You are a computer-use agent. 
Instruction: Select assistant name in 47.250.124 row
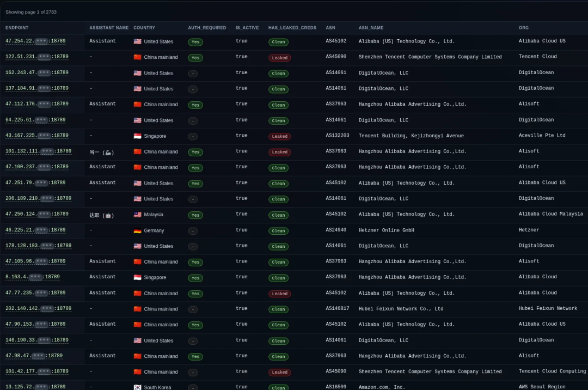click(x=102, y=215)
